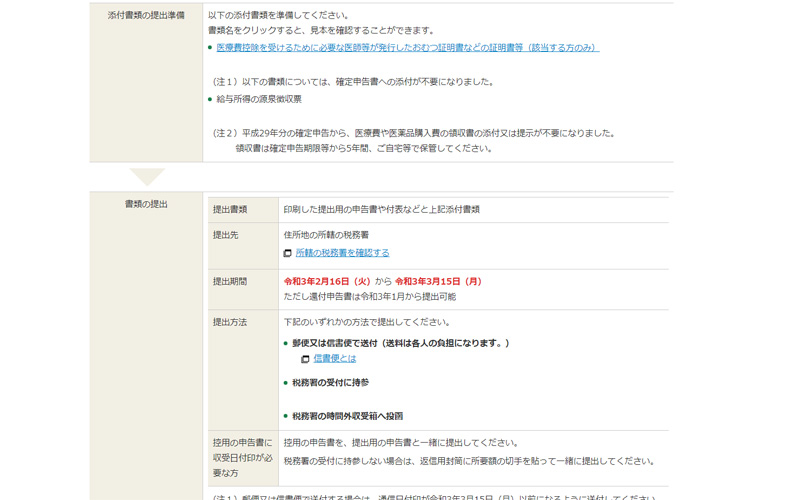Click the 注2 平成29年分の確定申告から note

click(414, 133)
